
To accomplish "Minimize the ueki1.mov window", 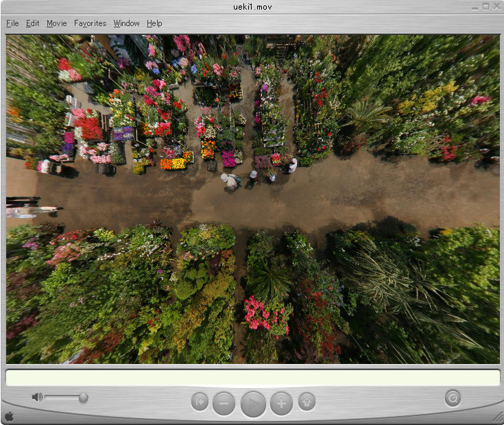I will 475,7.
